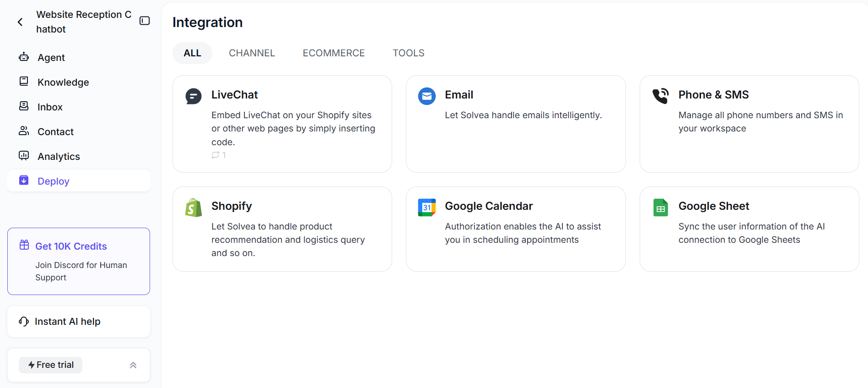Image resolution: width=868 pixels, height=388 pixels.
Task: Click the Google Sheet icon
Action: point(660,208)
